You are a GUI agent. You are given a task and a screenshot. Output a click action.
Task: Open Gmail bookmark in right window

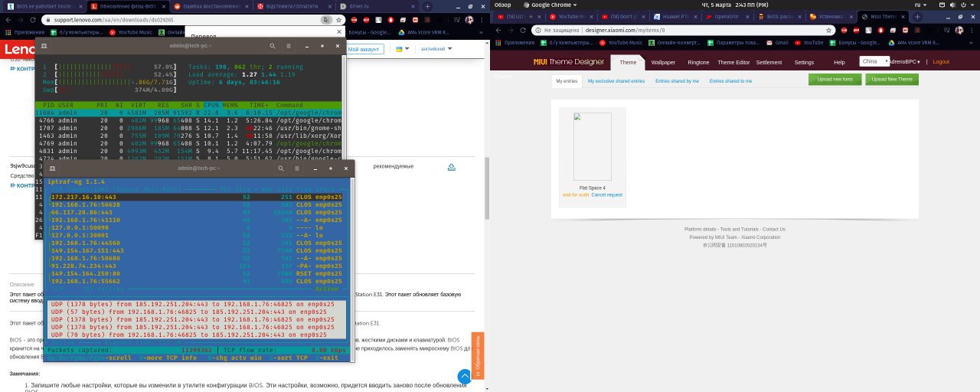(776, 43)
